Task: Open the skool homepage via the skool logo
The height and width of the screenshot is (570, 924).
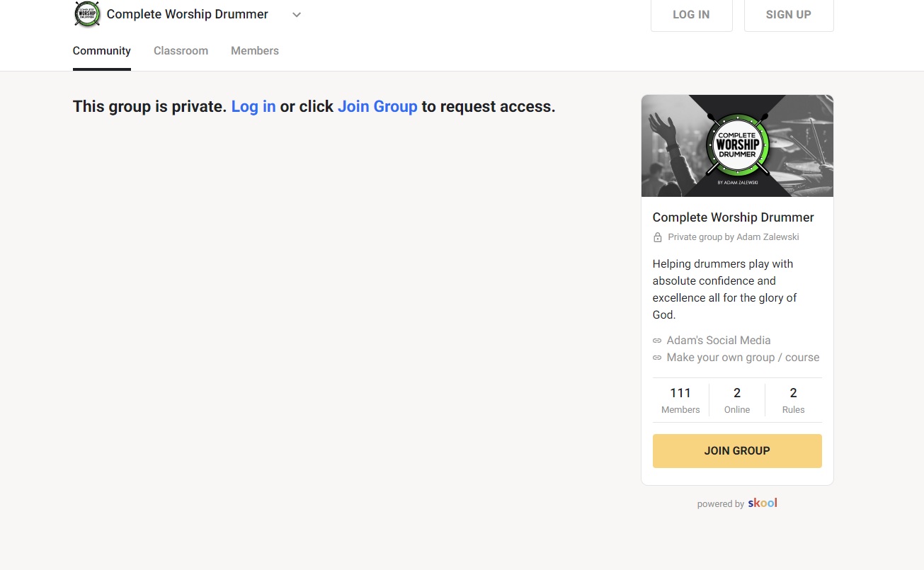Action: [762, 503]
